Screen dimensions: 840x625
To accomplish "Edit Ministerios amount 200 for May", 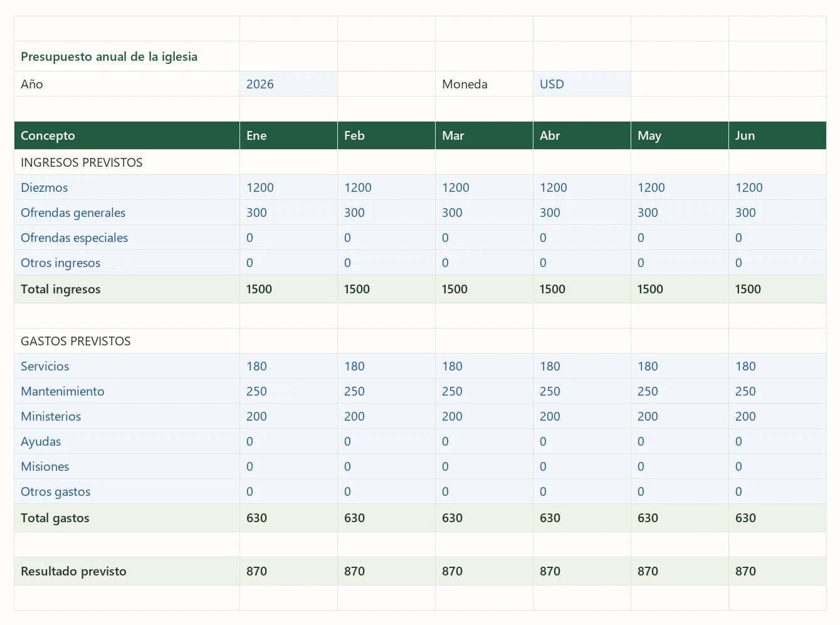I will click(x=680, y=416).
